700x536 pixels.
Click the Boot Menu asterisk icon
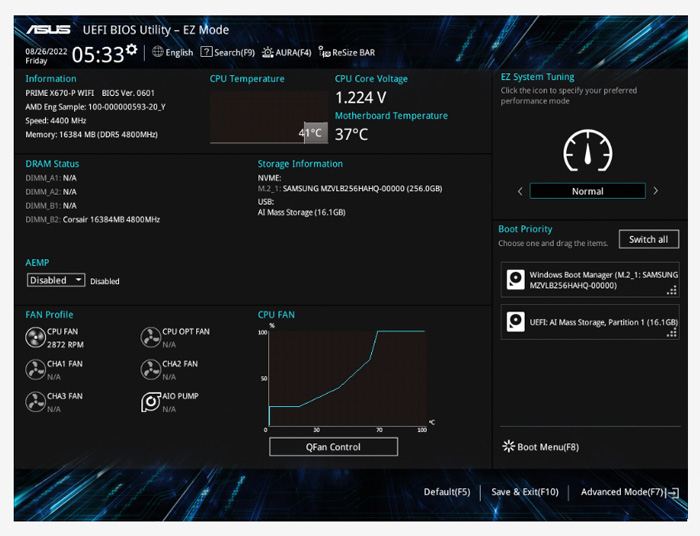tap(508, 446)
